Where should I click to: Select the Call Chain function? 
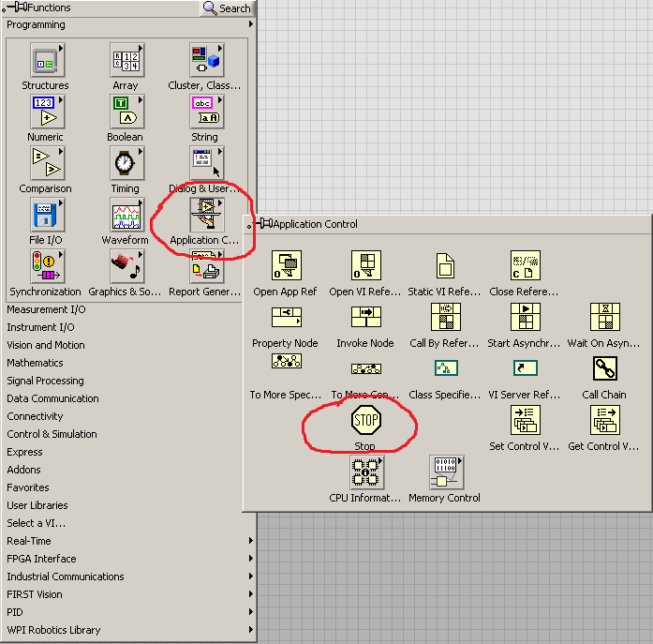[x=604, y=369]
